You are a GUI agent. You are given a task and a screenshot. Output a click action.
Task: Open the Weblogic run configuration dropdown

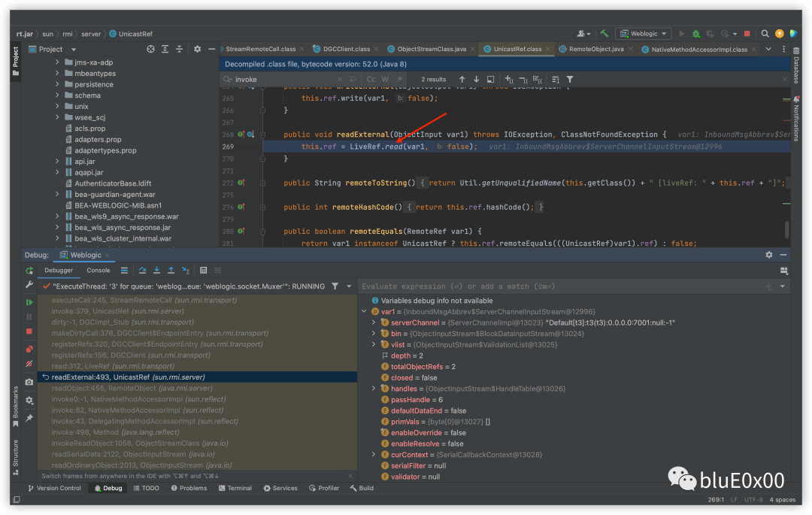click(x=644, y=34)
